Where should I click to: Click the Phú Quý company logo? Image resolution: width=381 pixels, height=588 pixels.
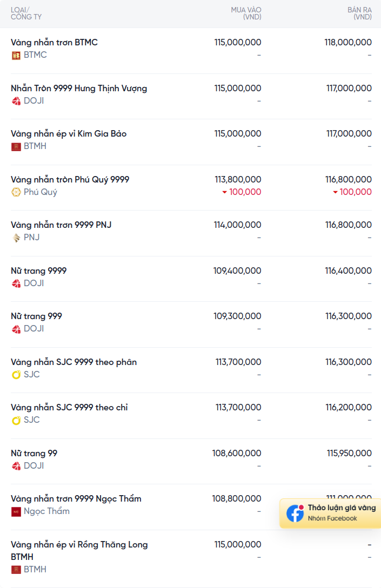16,192
